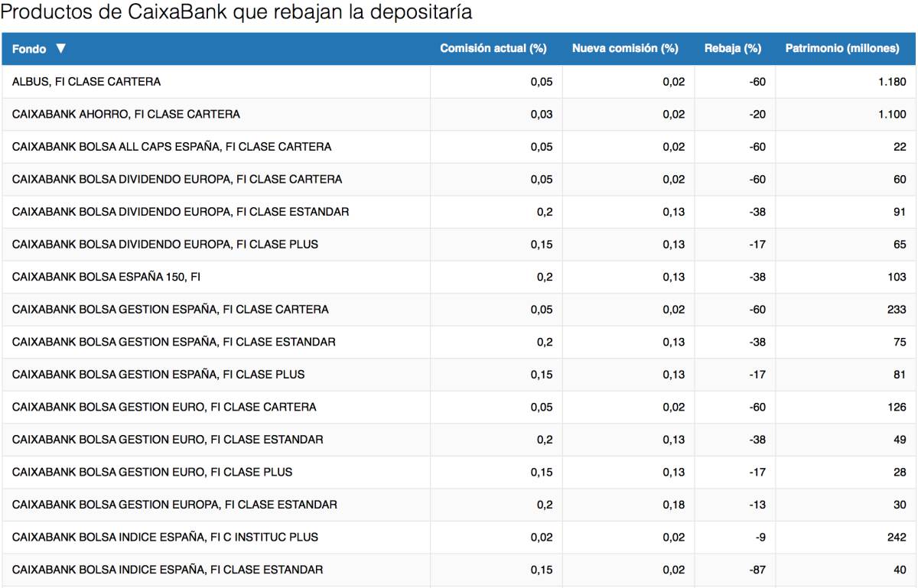This screenshot has width=918, height=588.
Task: Click patrimonio 40 in INDICE ESPAÑA ESTANDAR row
Action: (900, 570)
